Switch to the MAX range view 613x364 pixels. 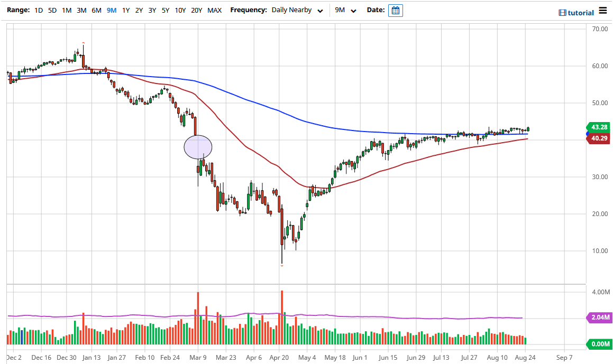coord(214,10)
